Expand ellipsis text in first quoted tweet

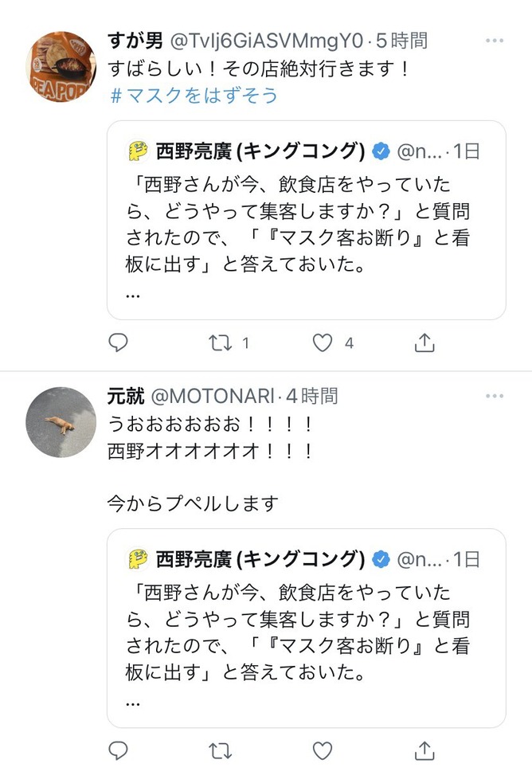point(133,294)
